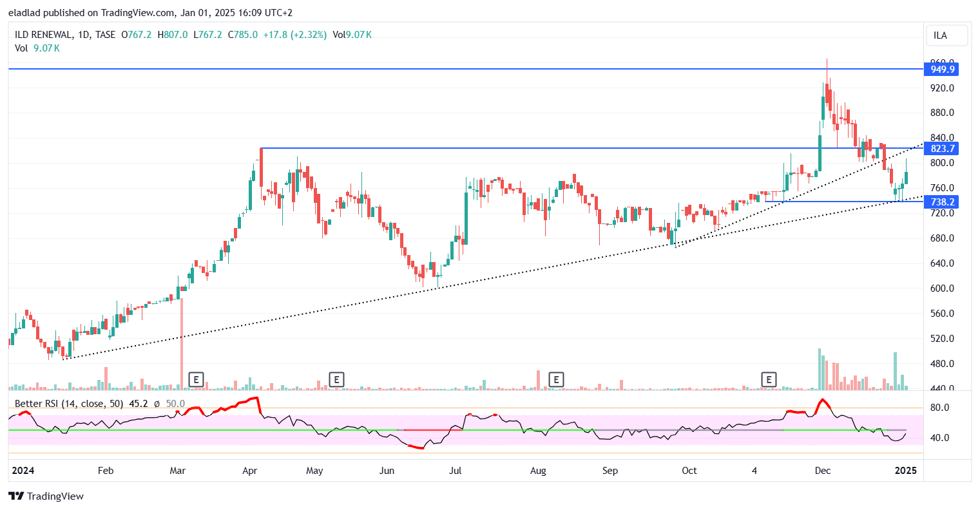The width and height of the screenshot is (980, 510).
Task: Select the Vol indicator legend on the second row
Action: point(37,48)
